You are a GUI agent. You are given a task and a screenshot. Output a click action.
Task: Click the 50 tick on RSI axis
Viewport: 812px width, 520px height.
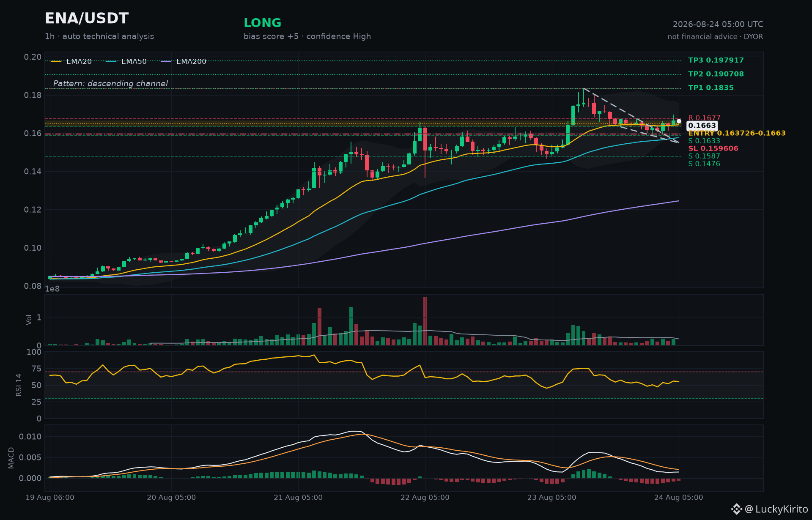(x=37, y=386)
